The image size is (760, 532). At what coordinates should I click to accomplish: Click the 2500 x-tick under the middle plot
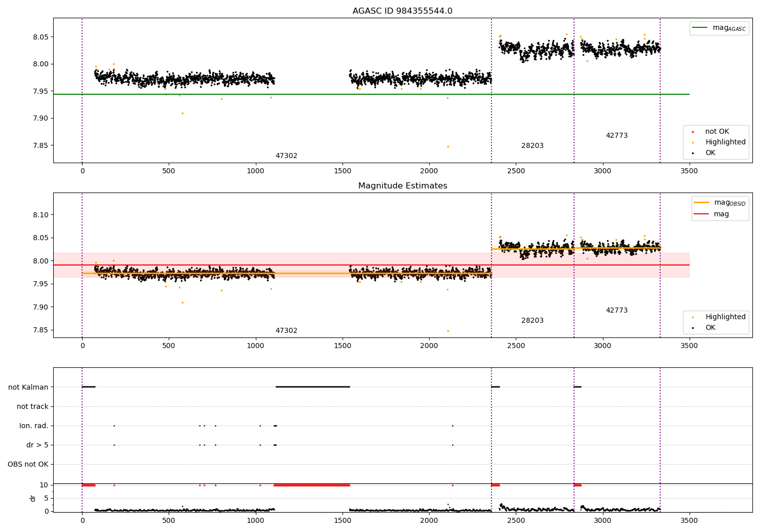pyautogui.click(x=516, y=346)
